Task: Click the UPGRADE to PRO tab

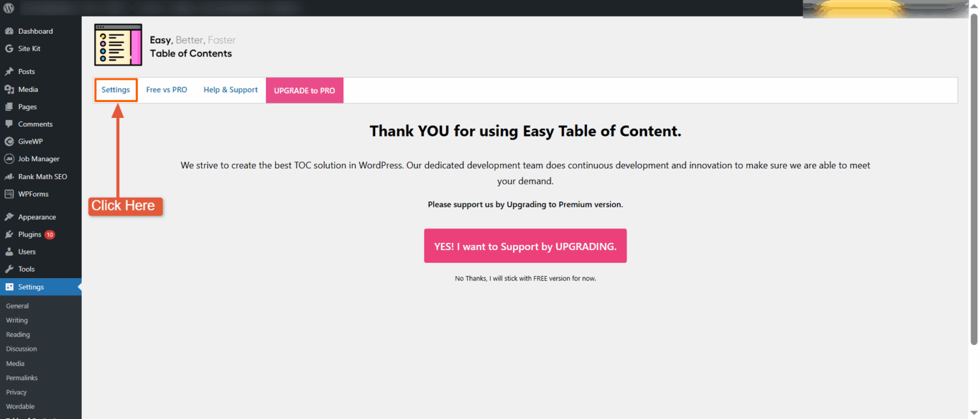Action: point(304,91)
